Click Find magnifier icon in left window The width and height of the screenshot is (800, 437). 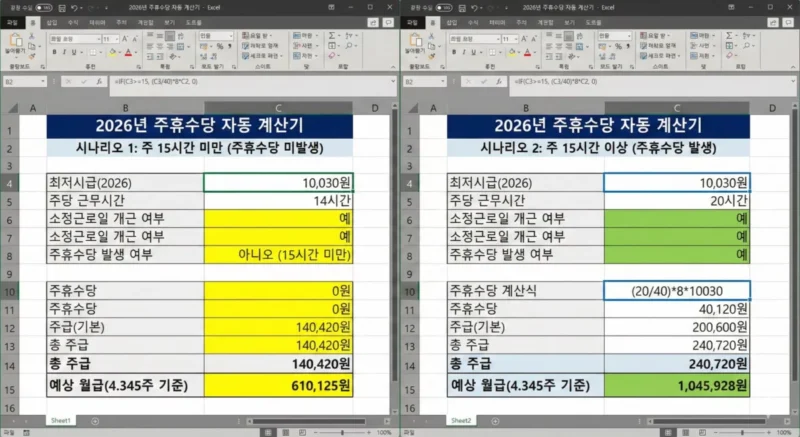point(349,45)
